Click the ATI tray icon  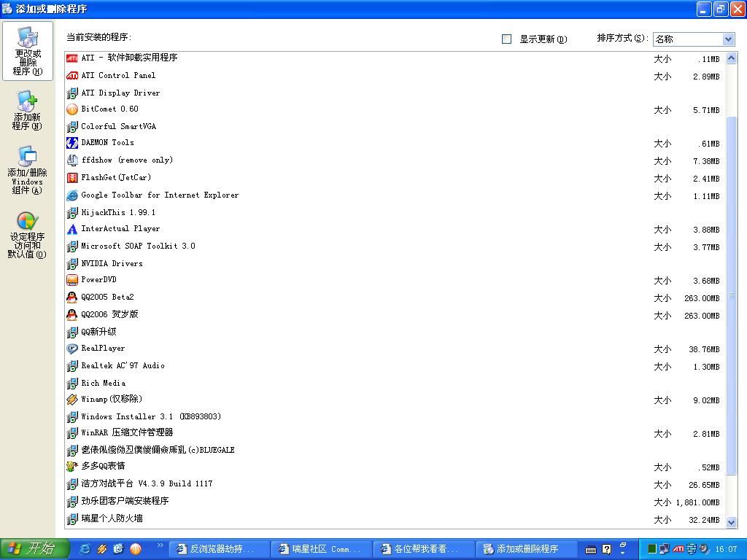[678, 549]
